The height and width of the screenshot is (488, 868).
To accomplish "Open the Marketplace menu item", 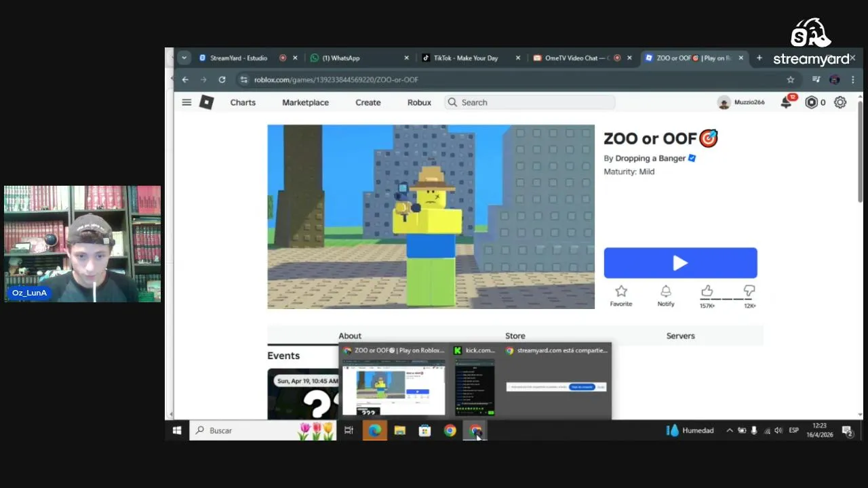I will [305, 102].
